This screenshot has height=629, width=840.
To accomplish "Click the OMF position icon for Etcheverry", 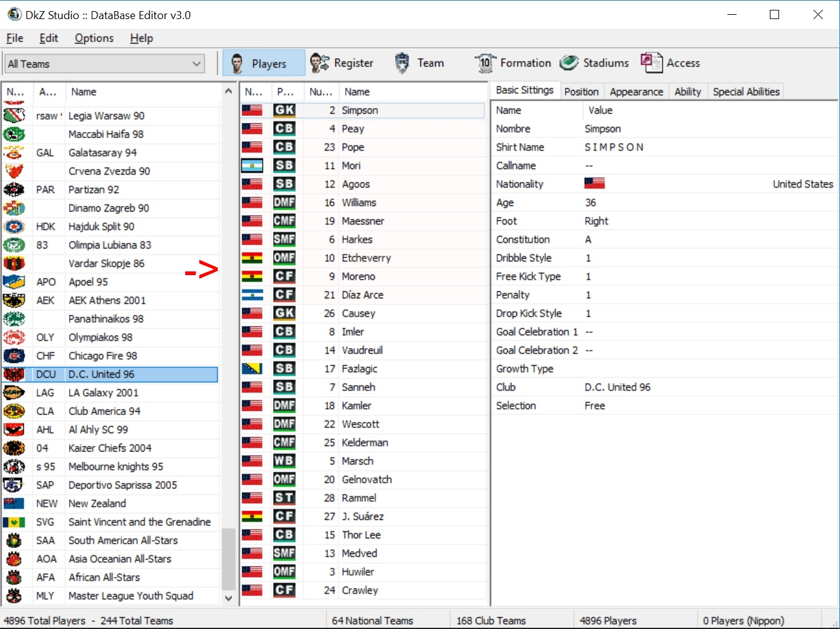I will (284, 258).
